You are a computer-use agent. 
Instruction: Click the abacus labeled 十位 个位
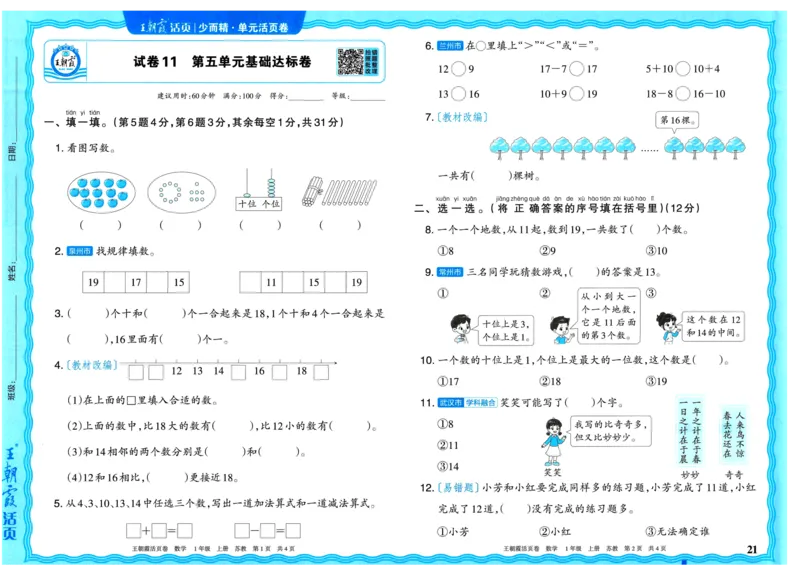point(259,190)
